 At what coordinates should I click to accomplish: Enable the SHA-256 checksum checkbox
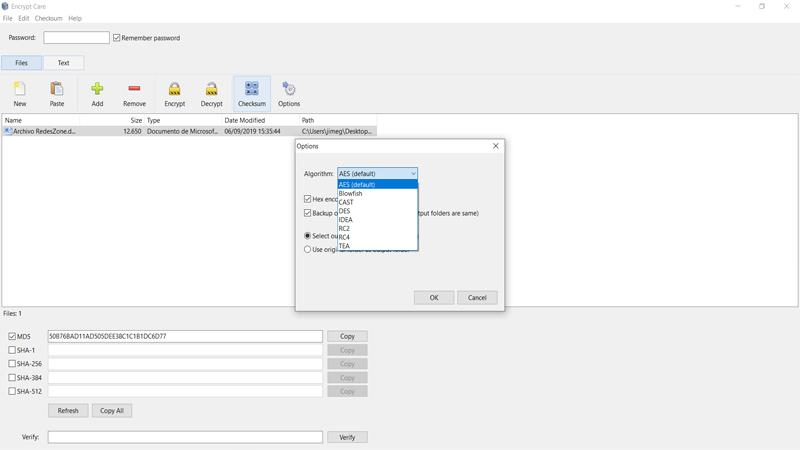click(x=12, y=364)
